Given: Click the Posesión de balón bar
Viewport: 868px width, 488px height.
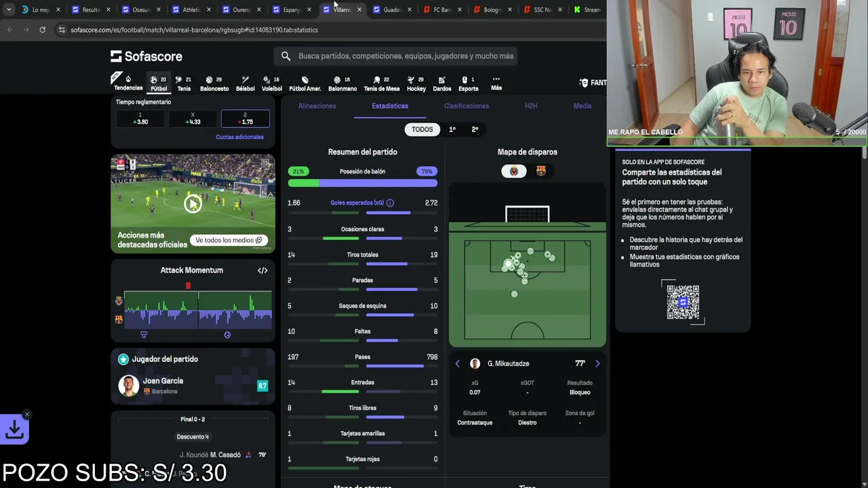Looking at the screenshot, I should pos(363,182).
